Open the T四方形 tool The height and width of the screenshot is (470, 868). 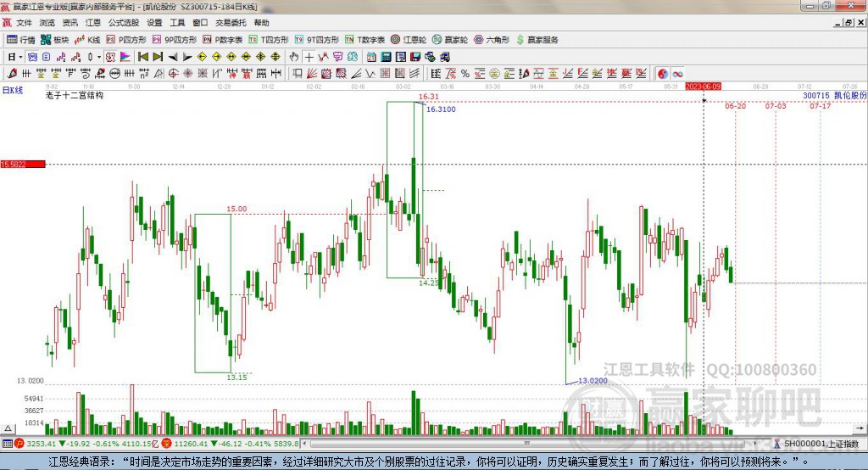(x=269, y=40)
